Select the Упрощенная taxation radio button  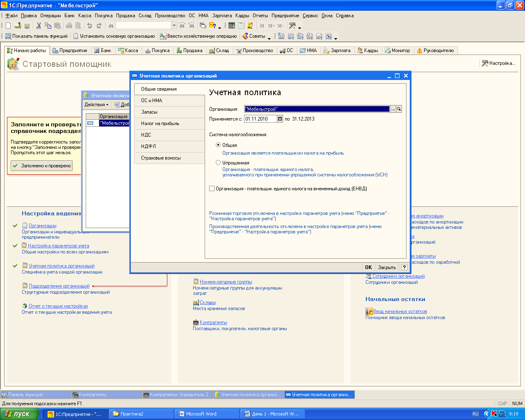[218, 162]
